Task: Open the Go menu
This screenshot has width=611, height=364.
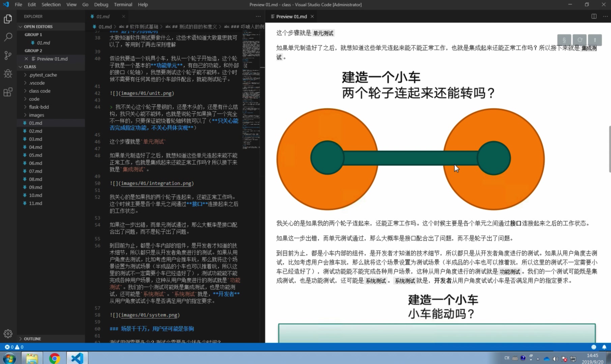Action: pos(85,4)
